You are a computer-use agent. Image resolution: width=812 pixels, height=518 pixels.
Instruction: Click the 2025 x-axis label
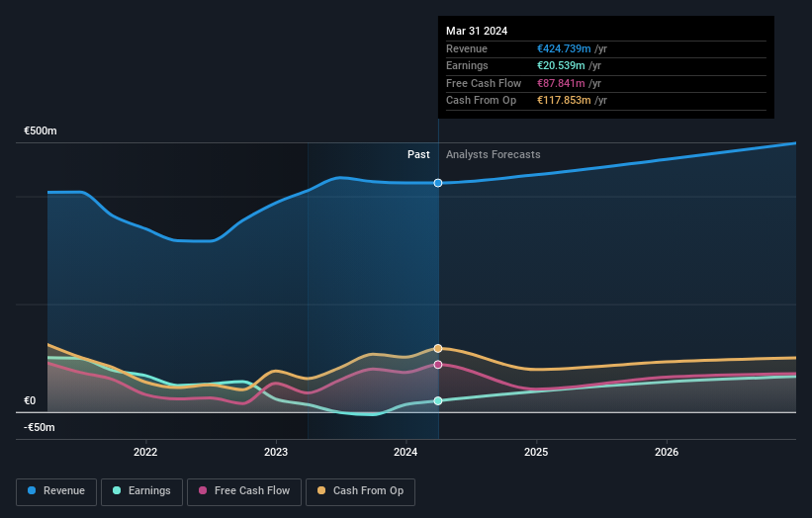(x=536, y=452)
